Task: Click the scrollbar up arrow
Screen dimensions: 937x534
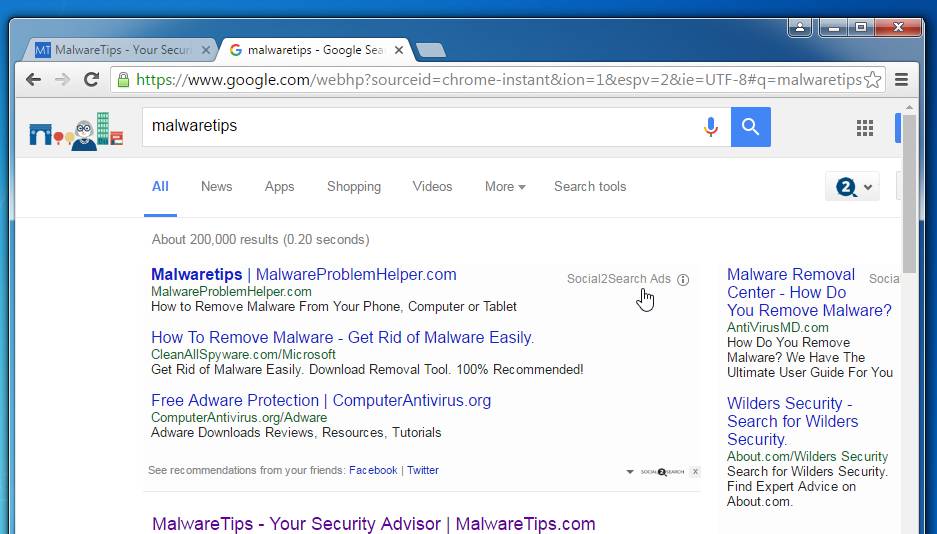Action: [x=909, y=108]
